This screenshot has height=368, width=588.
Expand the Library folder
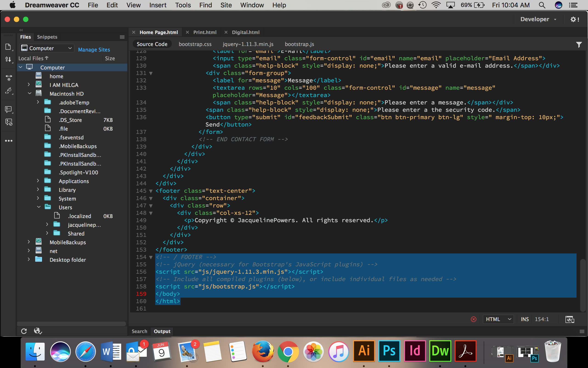[38, 189]
